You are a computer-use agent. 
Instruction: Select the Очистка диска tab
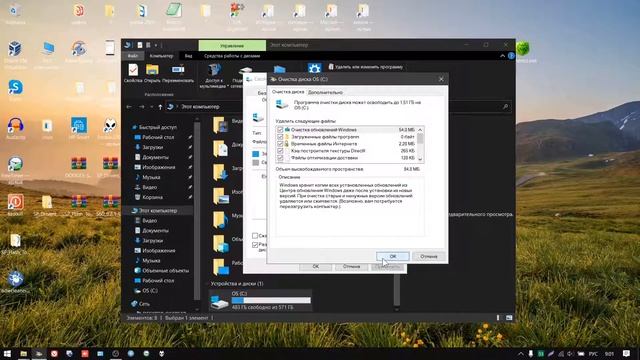[x=288, y=92]
